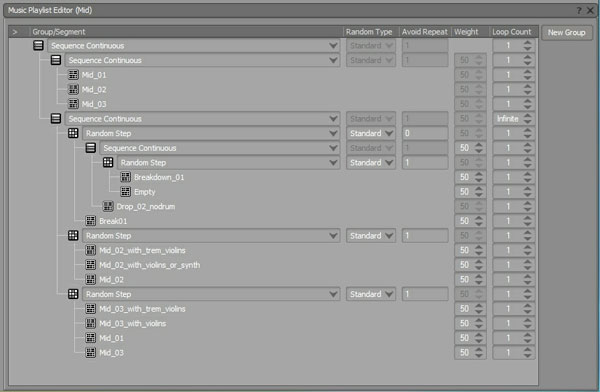Screen dimensions: 600x392
Task: Decrease the Weight of Break01
Action: [479, 224]
